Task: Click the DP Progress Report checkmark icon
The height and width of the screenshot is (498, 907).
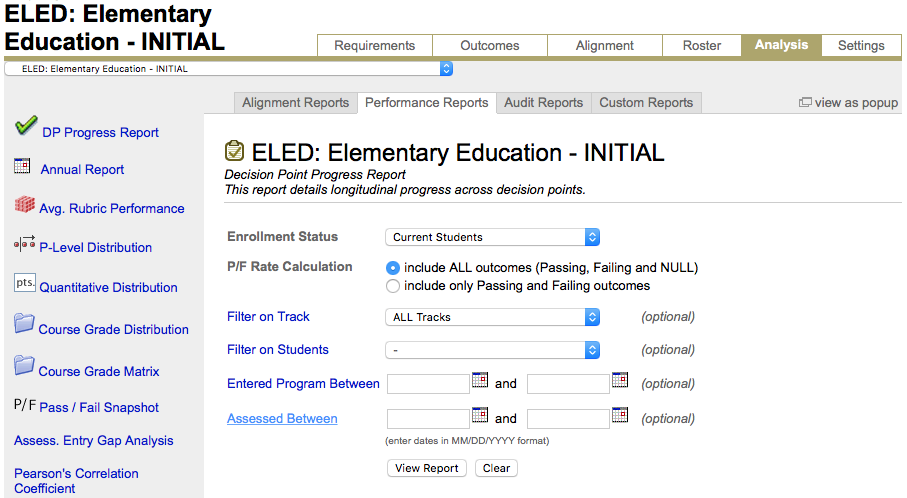Action: [26, 126]
